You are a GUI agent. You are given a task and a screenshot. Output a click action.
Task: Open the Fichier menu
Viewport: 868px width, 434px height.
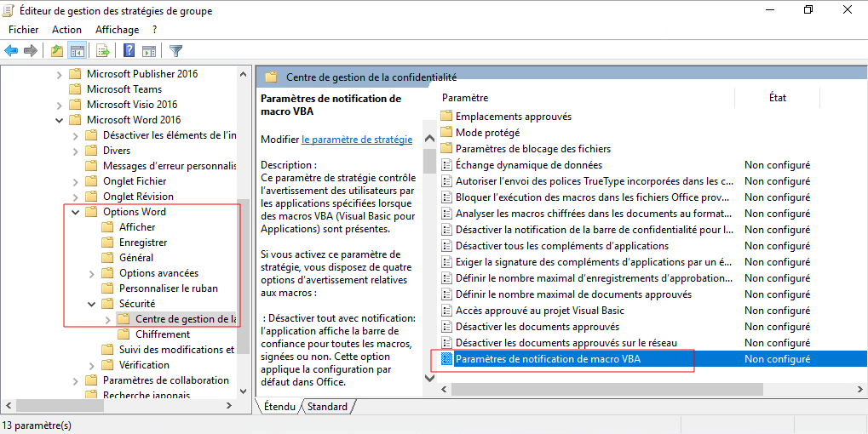click(x=23, y=30)
